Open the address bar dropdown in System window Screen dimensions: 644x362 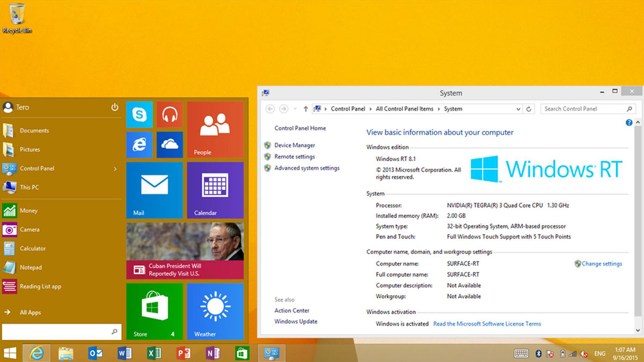pyautogui.click(x=518, y=108)
